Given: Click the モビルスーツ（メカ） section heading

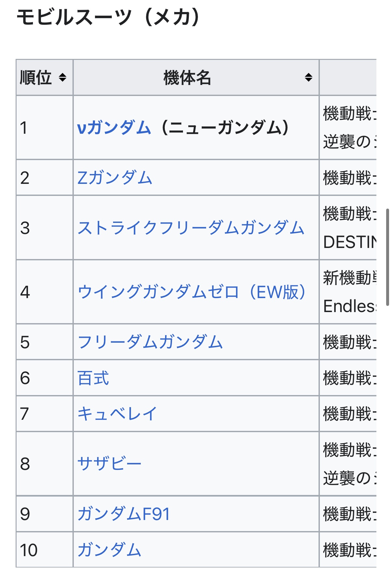Looking at the screenshot, I should tap(107, 17).
